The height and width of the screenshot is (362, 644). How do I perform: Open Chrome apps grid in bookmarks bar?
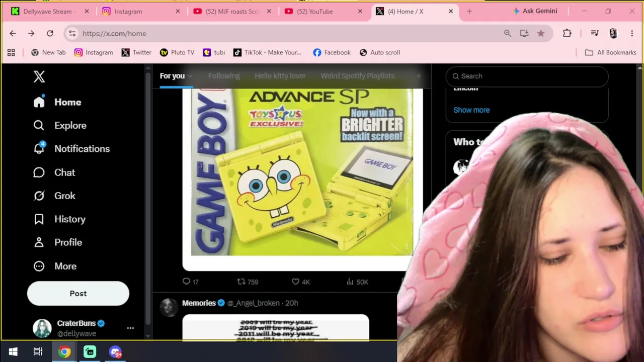11,52
